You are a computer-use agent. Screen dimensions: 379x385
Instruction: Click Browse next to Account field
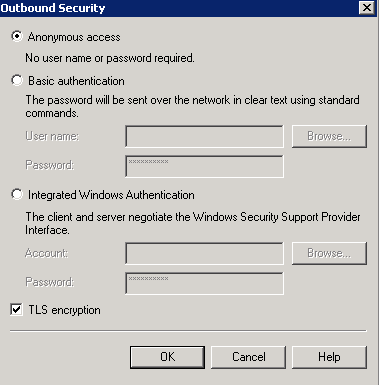329,253
